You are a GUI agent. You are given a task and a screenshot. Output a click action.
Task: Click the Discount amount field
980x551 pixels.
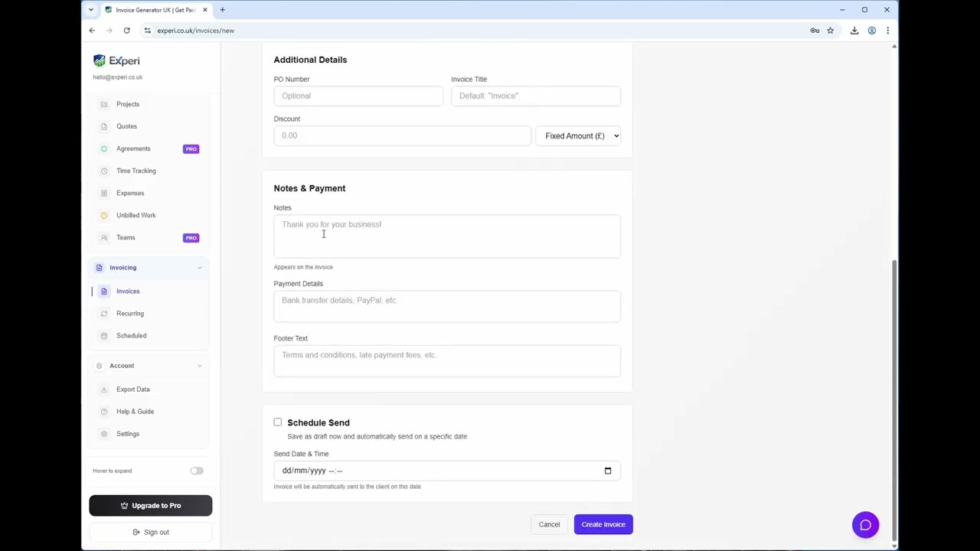click(x=402, y=135)
